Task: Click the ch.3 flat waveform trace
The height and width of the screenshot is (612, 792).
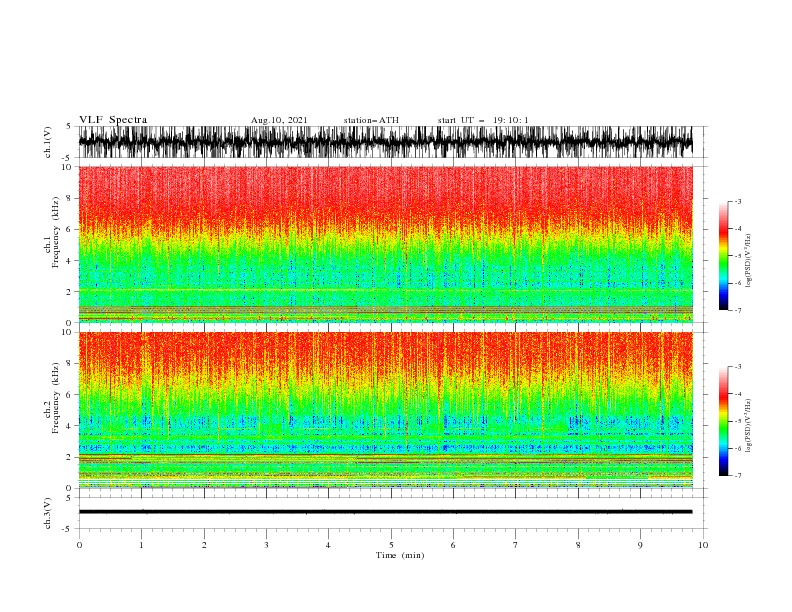Action: coord(385,512)
